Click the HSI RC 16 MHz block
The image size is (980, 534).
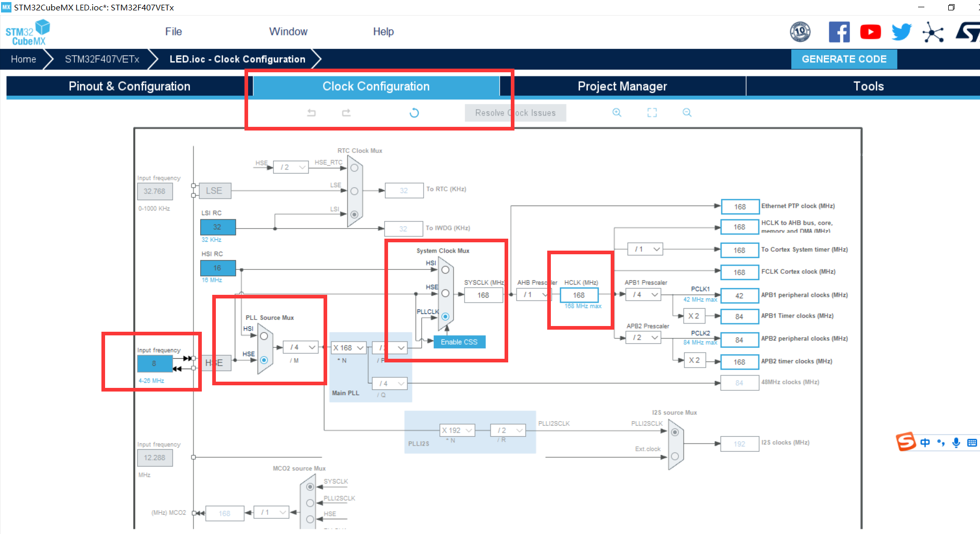click(218, 268)
